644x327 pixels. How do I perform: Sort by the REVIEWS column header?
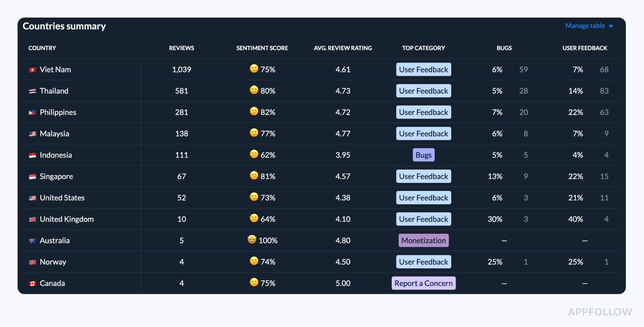coord(181,48)
